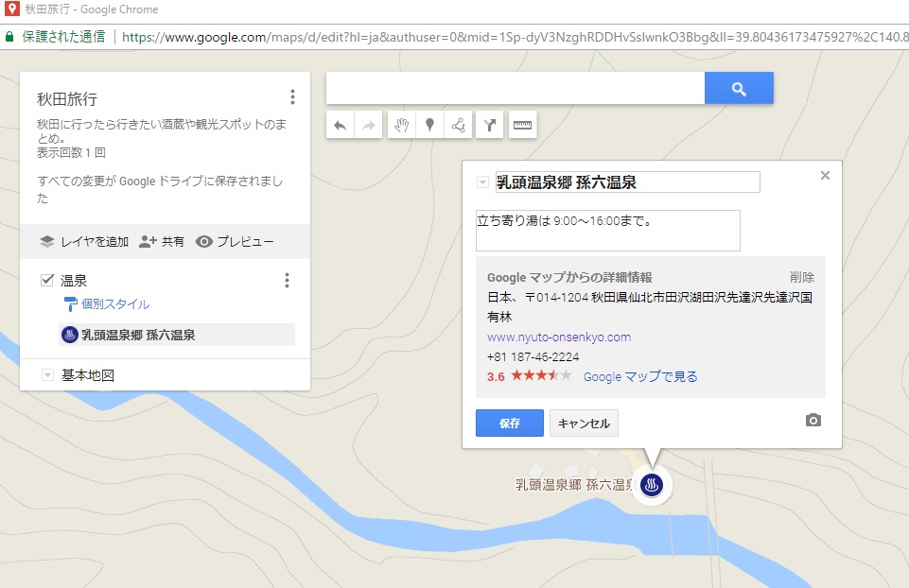Click the Google マップで見る link
909x588 pixels.
pos(640,376)
